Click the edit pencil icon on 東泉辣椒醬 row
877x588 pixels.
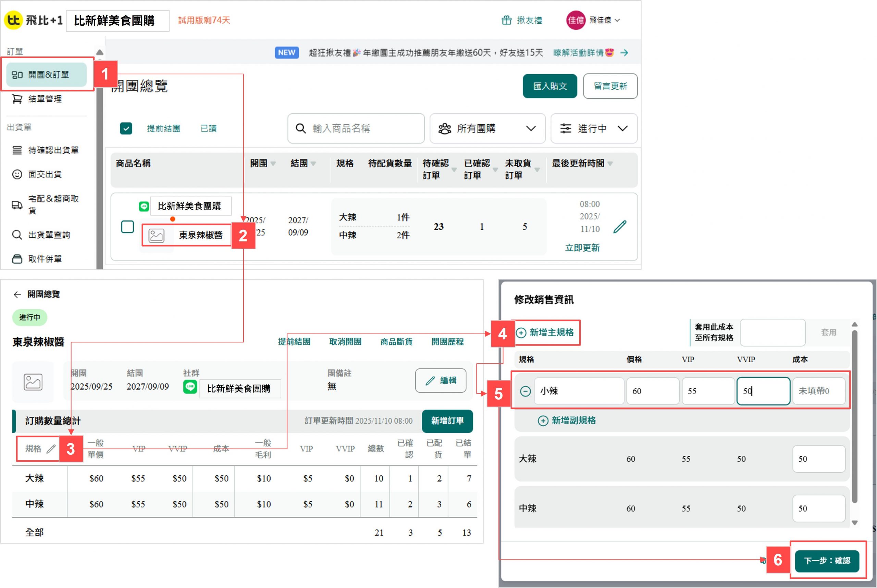pos(620,227)
